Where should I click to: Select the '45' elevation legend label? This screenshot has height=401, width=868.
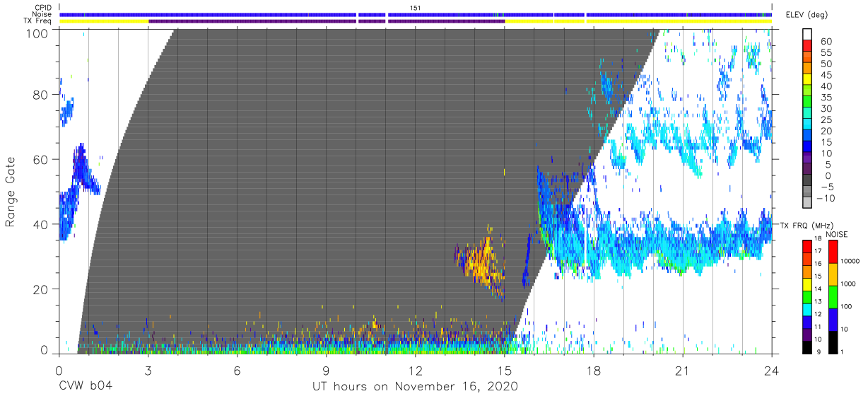[x=825, y=75]
